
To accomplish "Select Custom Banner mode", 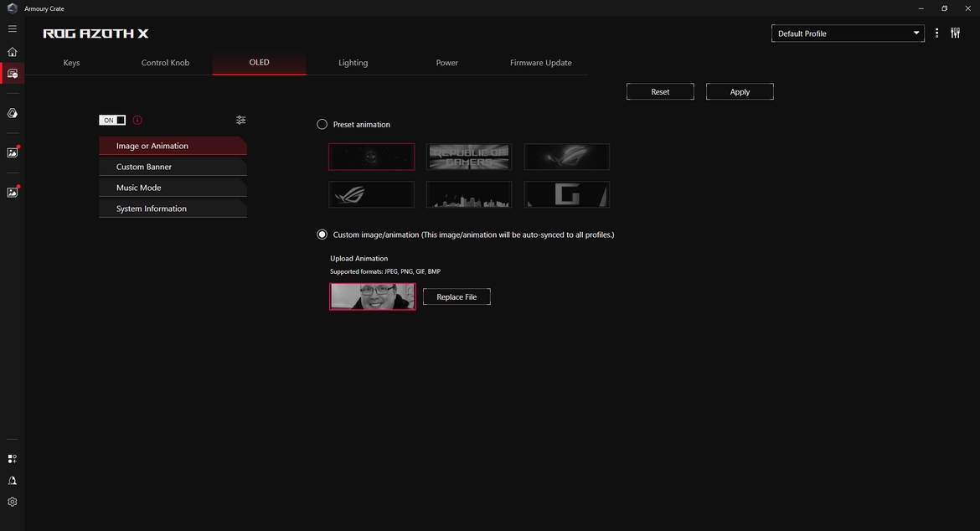I will pos(173,167).
